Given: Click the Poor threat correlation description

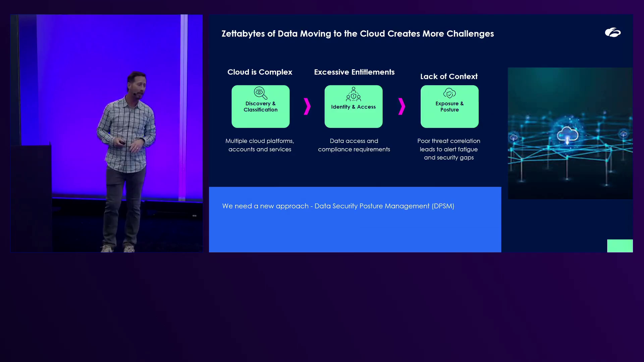Looking at the screenshot, I should pos(449,149).
